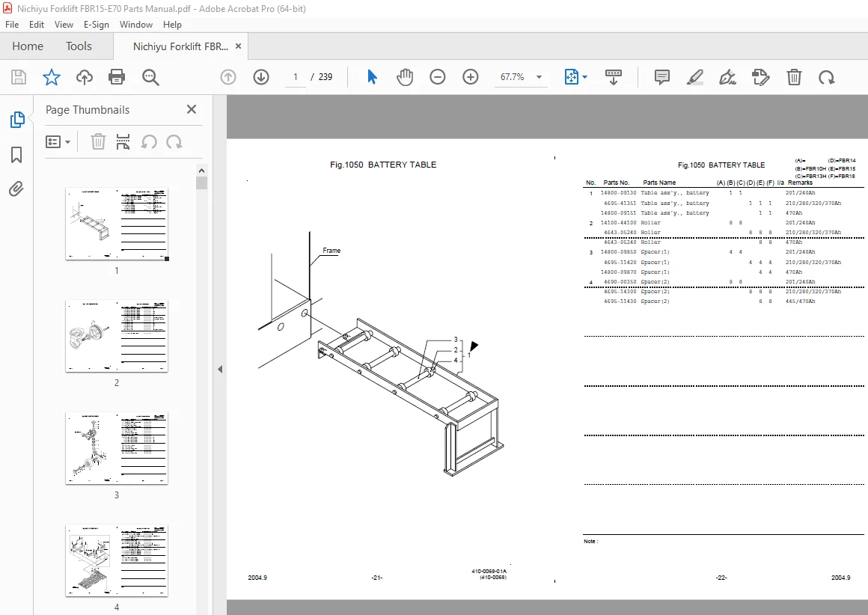
Task: Open the find text magnifier tool
Action: tap(150, 77)
